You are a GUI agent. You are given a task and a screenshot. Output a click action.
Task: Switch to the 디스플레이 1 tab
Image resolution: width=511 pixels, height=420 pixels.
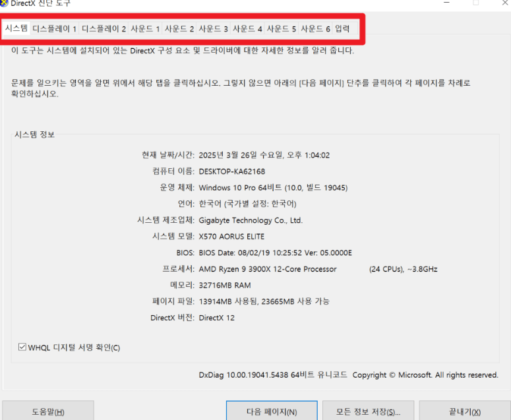point(55,28)
